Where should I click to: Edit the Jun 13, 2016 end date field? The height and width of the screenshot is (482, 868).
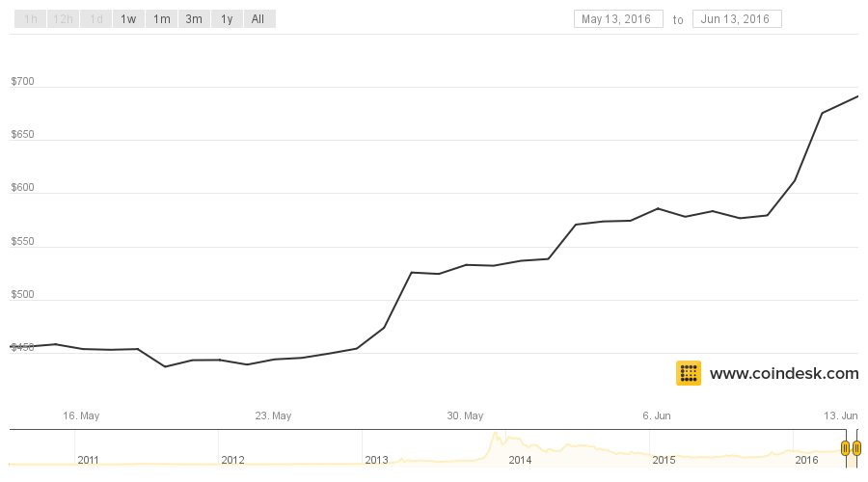click(x=737, y=19)
